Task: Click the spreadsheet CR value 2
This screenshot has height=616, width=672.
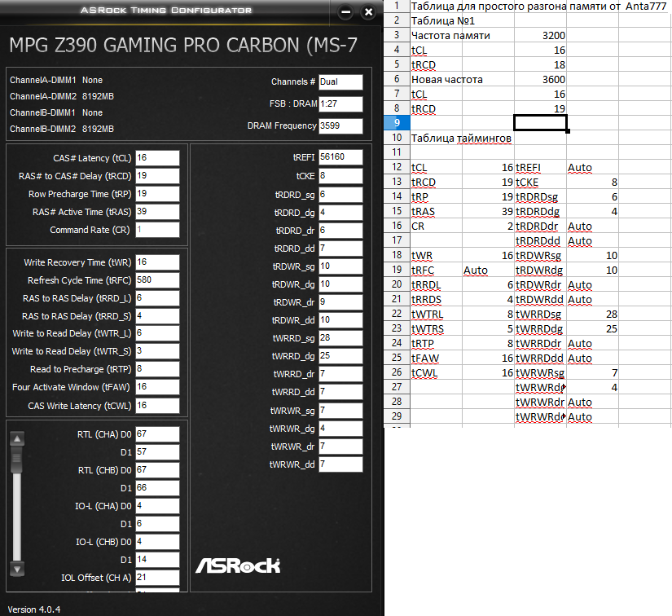Action: pos(488,226)
